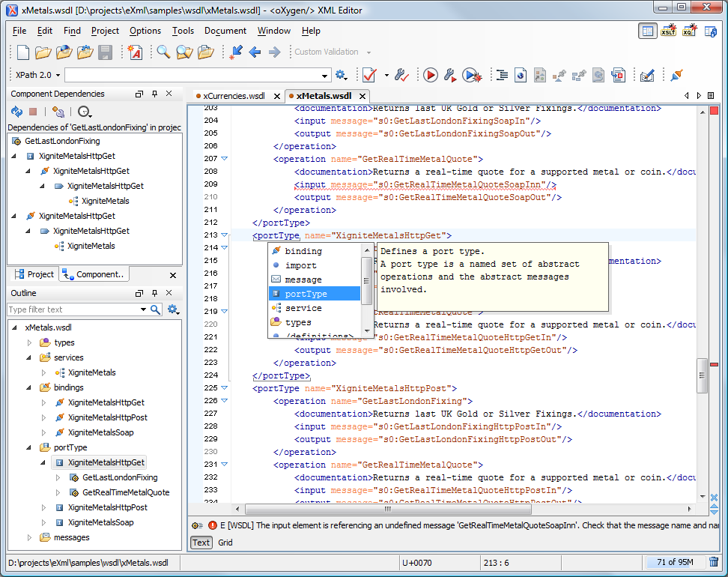Pin the Component Dependencies panel
Screen dimensions: 728x577
click(156, 94)
